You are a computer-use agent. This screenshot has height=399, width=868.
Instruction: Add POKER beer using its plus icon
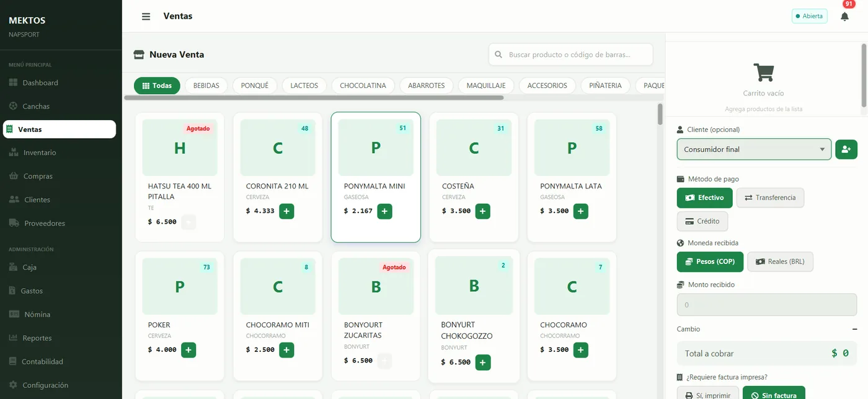pyautogui.click(x=188, y=350)
